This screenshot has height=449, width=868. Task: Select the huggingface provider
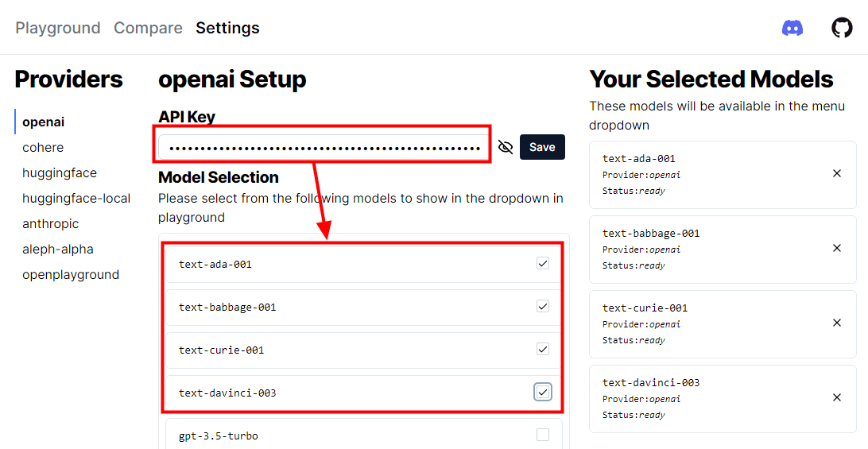pyautogui.click(x=60, y=172)
